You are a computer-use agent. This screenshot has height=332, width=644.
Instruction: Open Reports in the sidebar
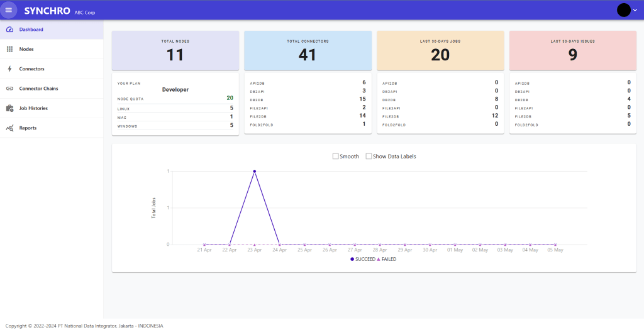[52, 128]
